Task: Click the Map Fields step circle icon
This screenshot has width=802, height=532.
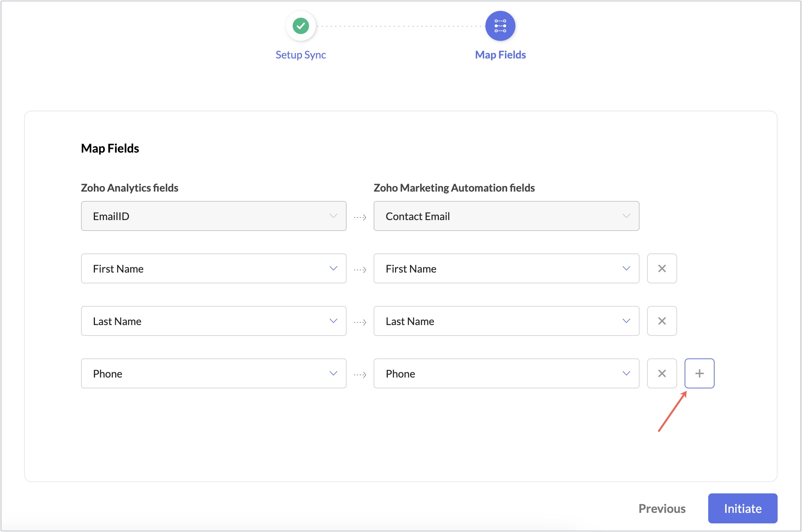Action: click(500, 26)
